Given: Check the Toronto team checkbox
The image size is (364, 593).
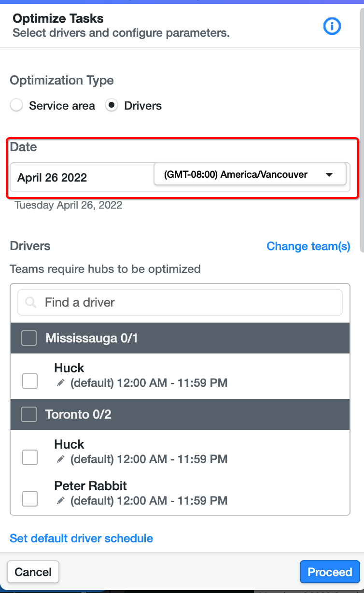Looking at the screenshot, I should (x=29, y=414).
